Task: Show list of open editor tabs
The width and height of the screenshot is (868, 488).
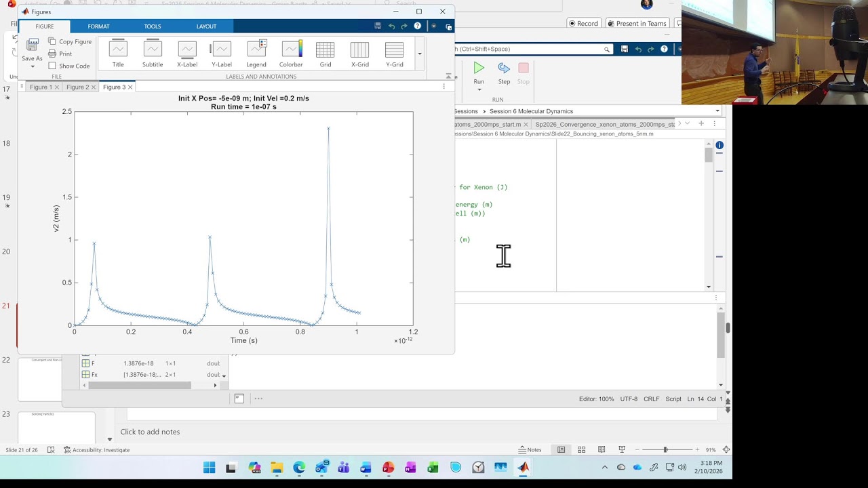Action: click(687, 123)
